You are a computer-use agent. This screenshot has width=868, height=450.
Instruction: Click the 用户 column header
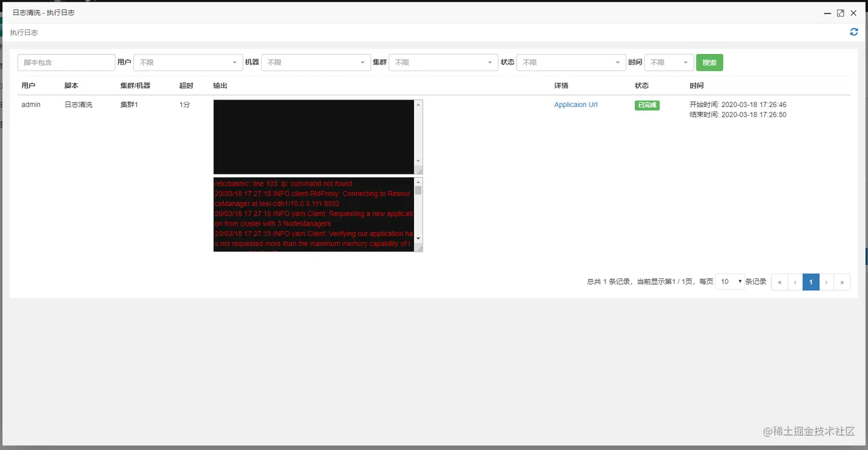click(x=28, y=86)
